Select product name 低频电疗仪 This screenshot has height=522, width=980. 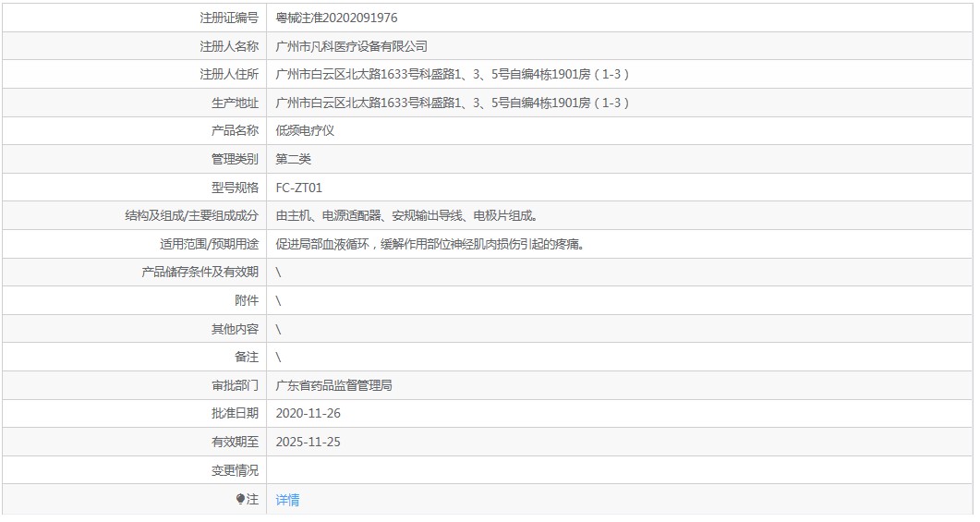point(305,130)
